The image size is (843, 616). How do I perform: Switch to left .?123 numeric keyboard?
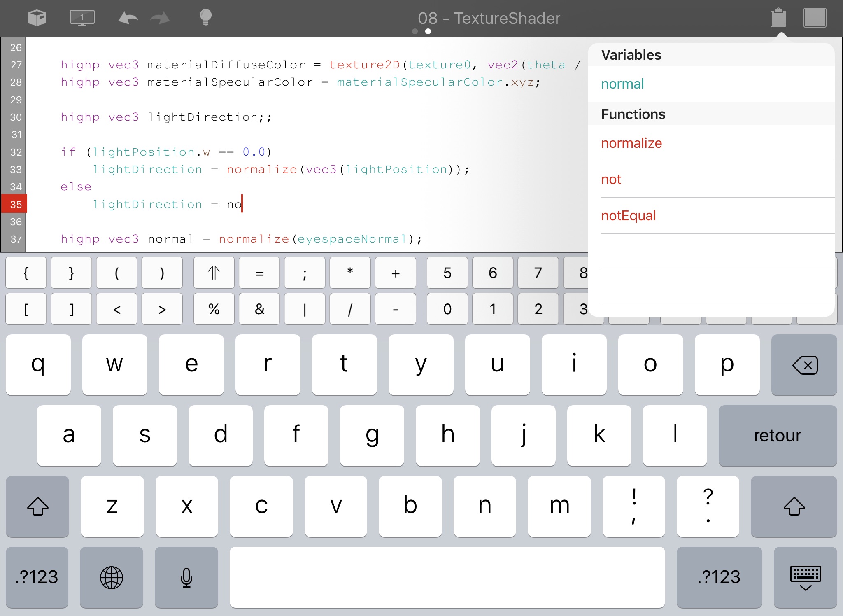tap(37, 577)
